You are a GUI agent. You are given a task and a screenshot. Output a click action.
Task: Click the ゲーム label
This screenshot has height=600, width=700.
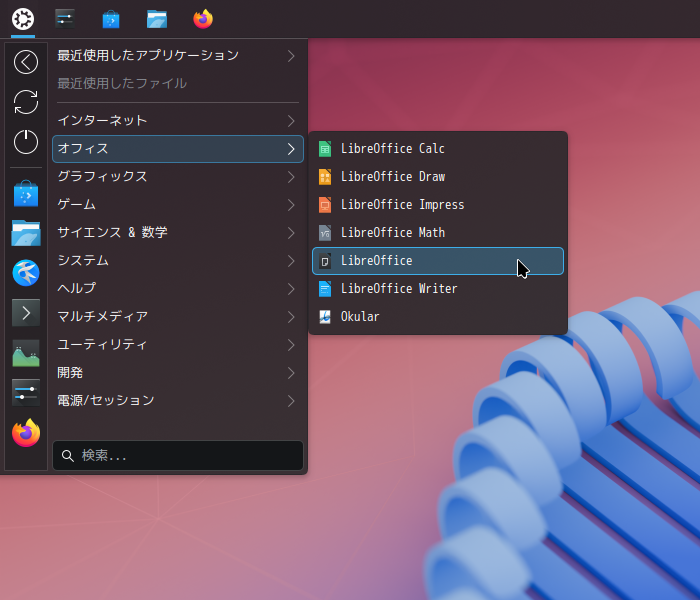pyautogui.click(x=76, y=205)
